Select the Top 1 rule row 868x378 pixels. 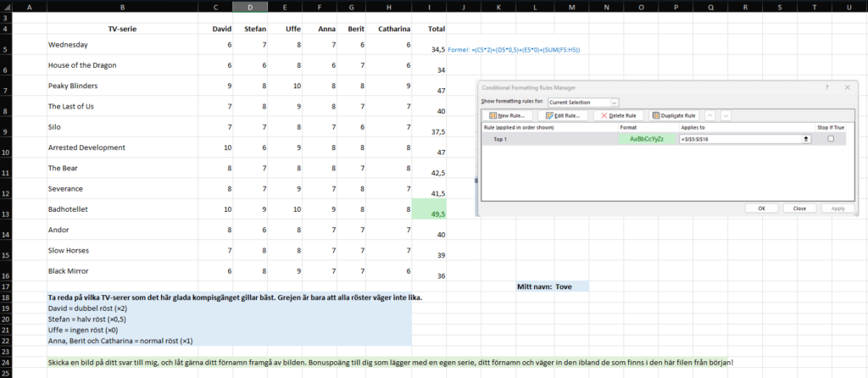click(664, 139)
